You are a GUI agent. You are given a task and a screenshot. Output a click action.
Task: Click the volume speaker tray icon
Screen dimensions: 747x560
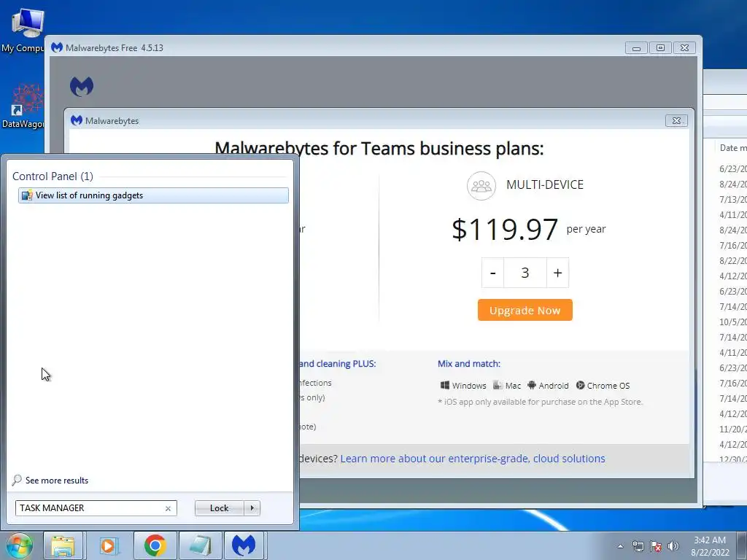click(673, 546)
